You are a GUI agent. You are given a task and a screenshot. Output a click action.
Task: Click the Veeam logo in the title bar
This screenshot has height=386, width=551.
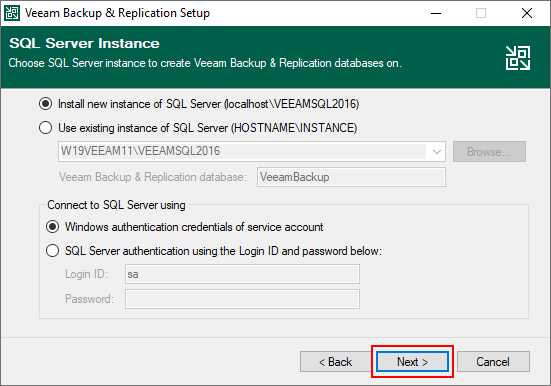[x=12, y=13]
